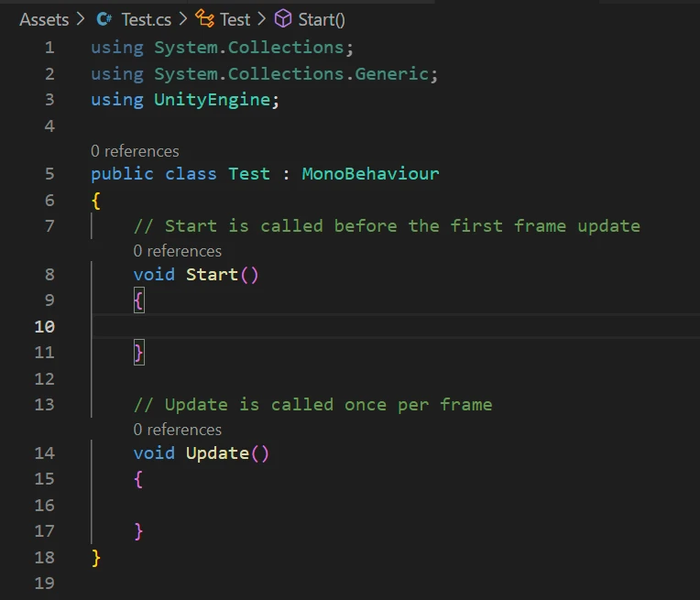Click the yellow opening brace on line 6
This screenshot has width=700, height=600.
click(96, 201)
